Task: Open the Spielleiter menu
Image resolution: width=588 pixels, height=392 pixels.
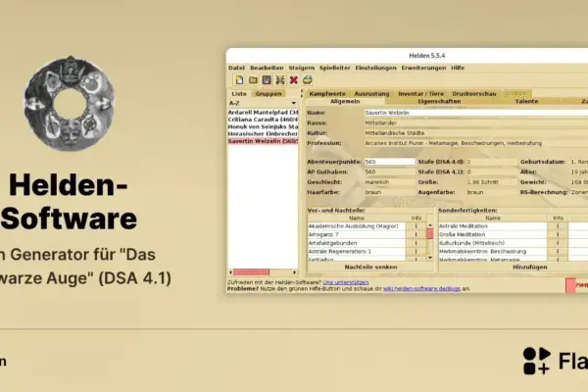Action: tap(334, 68)
